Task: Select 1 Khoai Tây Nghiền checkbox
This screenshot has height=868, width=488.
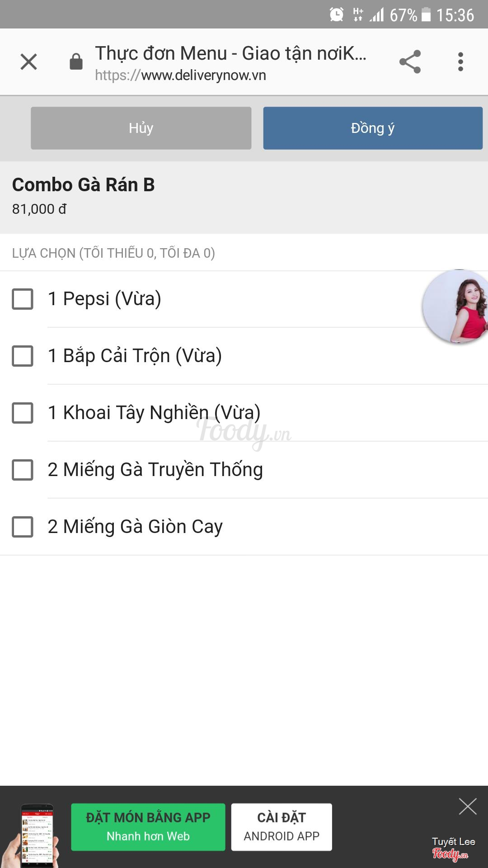Action: 23,413
